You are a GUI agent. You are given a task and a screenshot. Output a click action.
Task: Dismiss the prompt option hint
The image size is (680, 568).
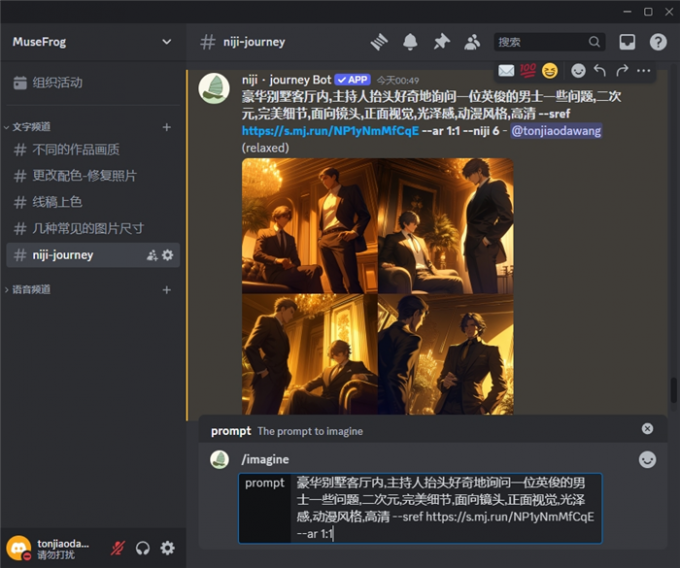[647, 429]
